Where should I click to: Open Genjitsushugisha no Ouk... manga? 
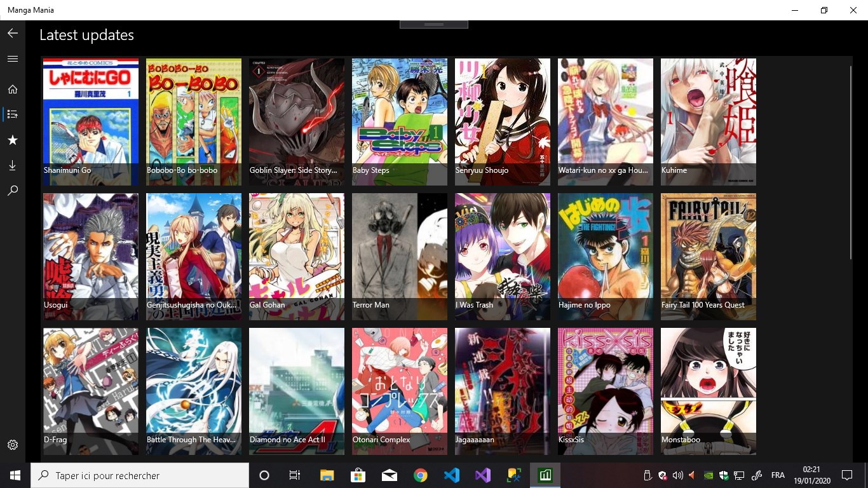(x=194, y=257)
